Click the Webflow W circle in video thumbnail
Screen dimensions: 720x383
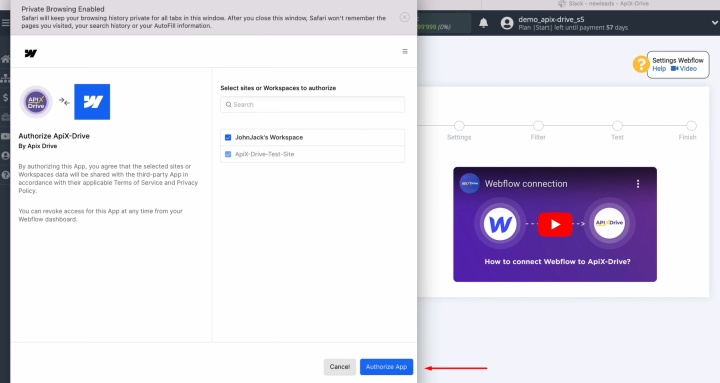click(x=500, y=224)
